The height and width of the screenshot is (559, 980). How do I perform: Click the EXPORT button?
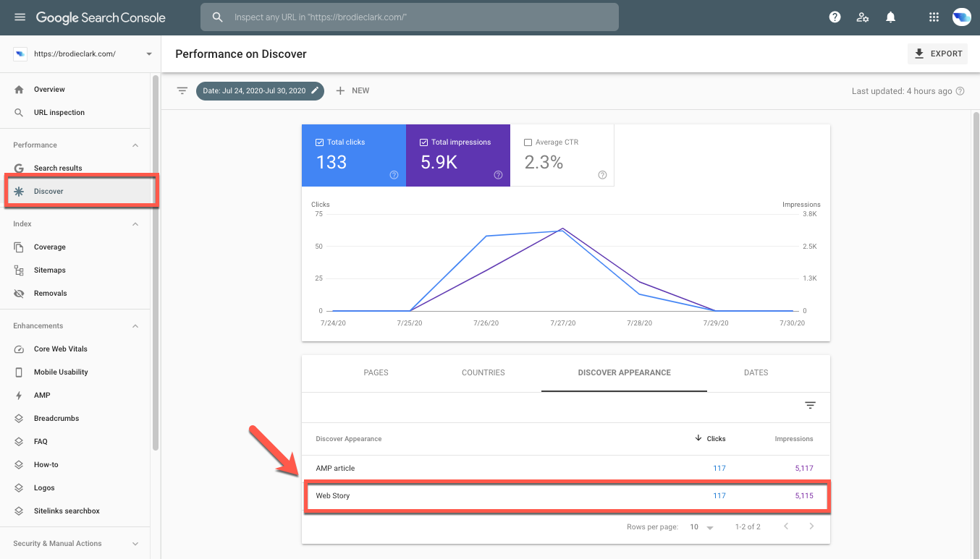937,54
